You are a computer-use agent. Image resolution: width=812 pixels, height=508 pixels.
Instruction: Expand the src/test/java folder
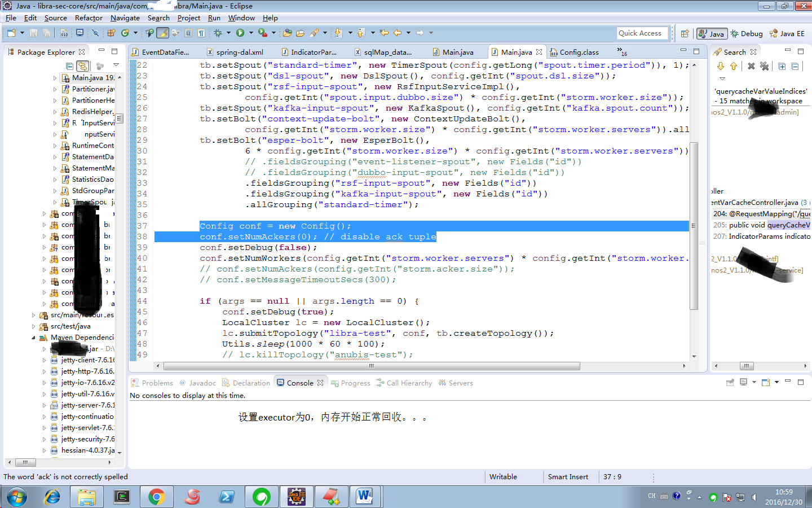[x=33, y=326]
